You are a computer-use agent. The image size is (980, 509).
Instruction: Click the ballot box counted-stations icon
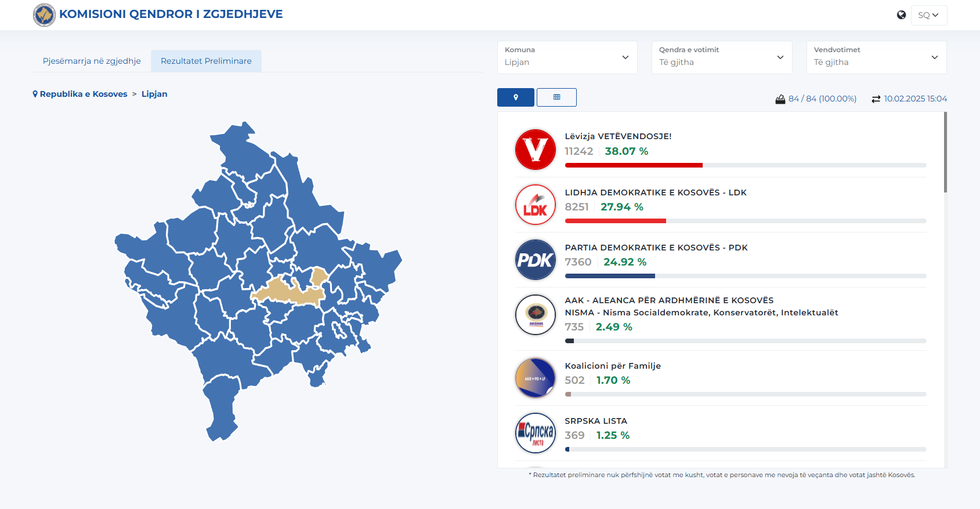pyautogui.click(x=780, y=99)
